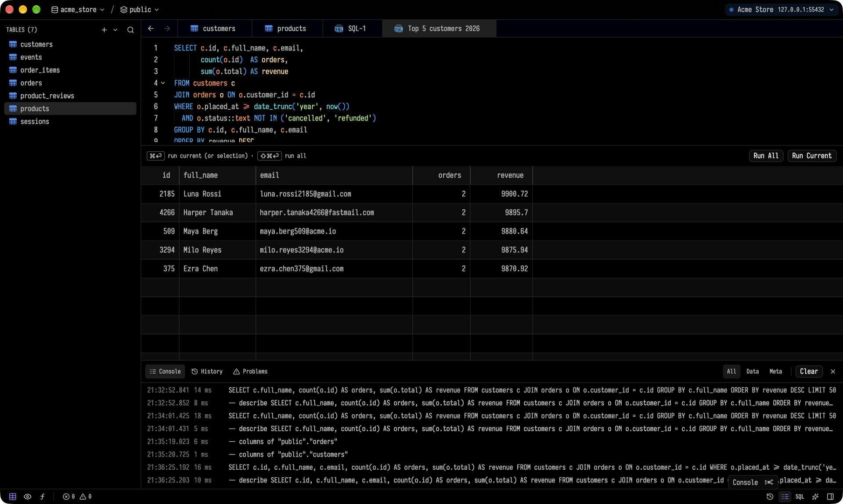Click the luna.rossi2185@gmail.com email cell
The image size is (843, 504).
pos(334,194)
